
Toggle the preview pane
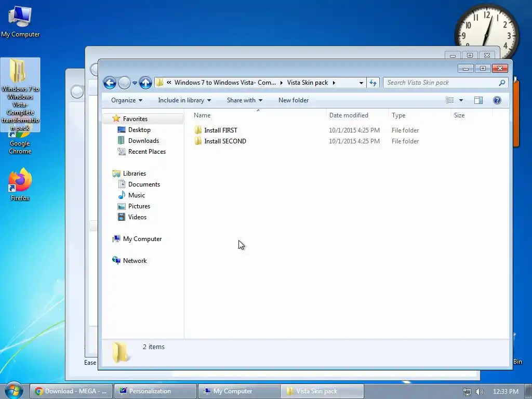478,100
